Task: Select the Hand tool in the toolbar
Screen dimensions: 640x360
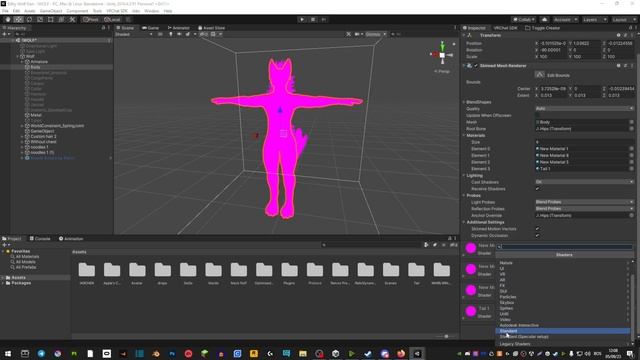Action: coord(8,20)
